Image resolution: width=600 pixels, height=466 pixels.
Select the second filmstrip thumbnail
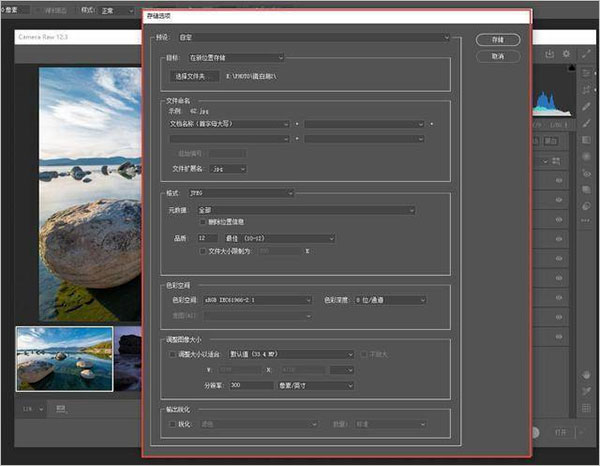click(128, 359)
